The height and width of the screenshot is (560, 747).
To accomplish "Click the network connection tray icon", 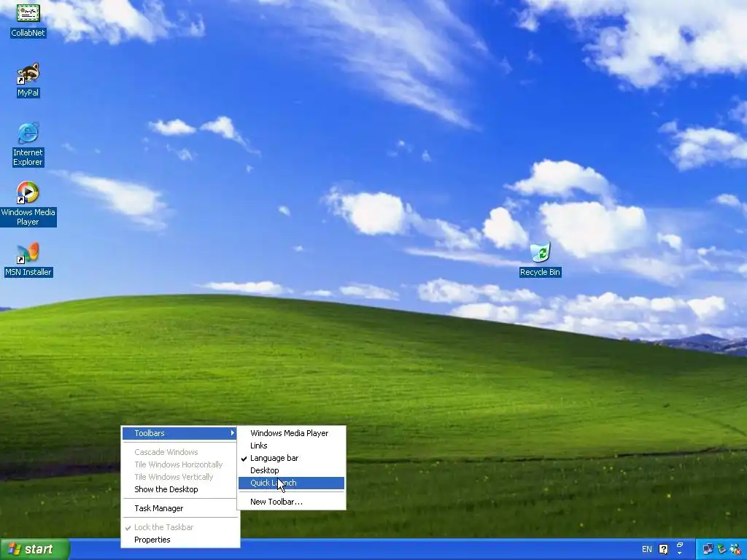I will tap(708, 549).
